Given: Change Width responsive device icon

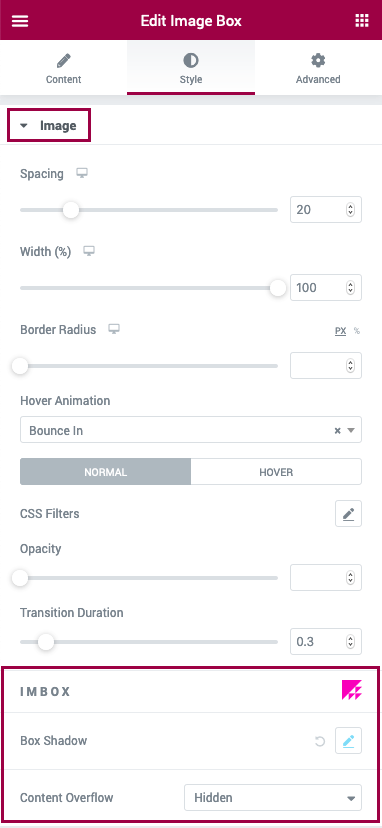Looking at the screenshot, I should pos(89,251).
